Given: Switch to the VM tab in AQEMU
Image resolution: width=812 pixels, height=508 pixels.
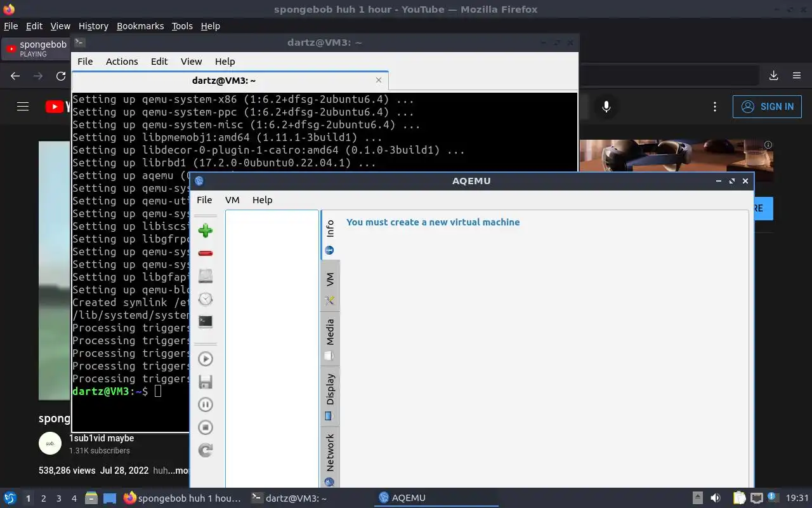Looking at the screenshot, I should click(x=330, y=286).
